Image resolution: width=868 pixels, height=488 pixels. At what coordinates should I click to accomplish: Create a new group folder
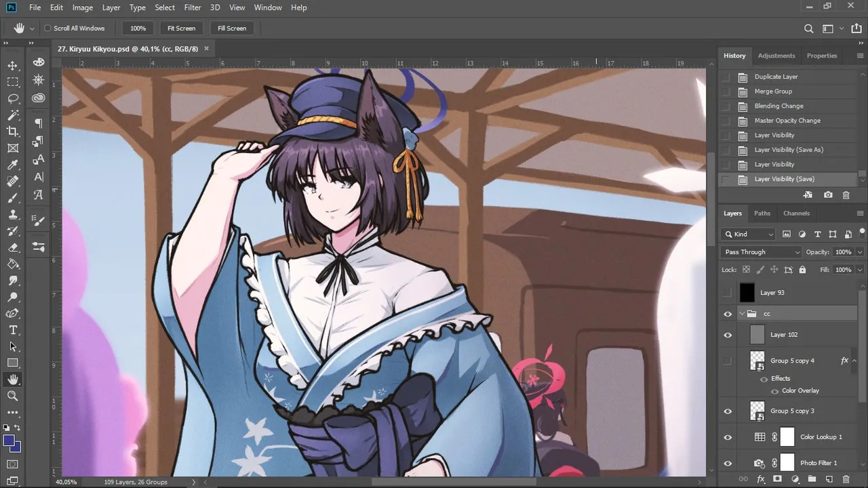812,479
